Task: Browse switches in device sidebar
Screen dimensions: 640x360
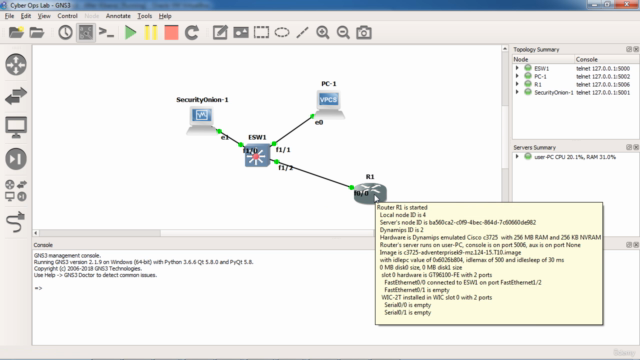Action: pos(16,96)
